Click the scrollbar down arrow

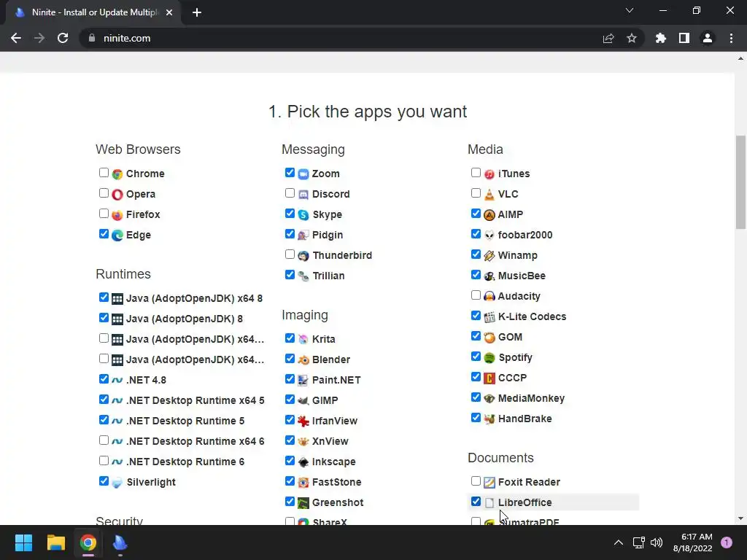[x=740, y=518]
